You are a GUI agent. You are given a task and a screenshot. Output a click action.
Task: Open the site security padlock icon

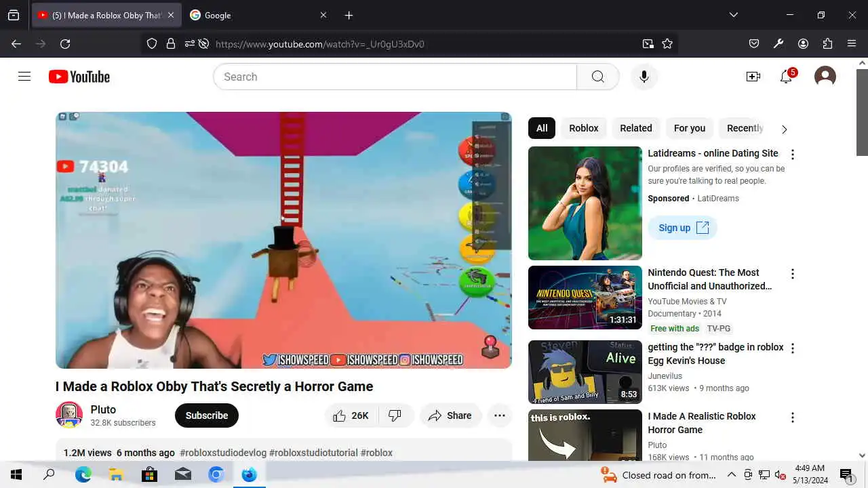171,43
